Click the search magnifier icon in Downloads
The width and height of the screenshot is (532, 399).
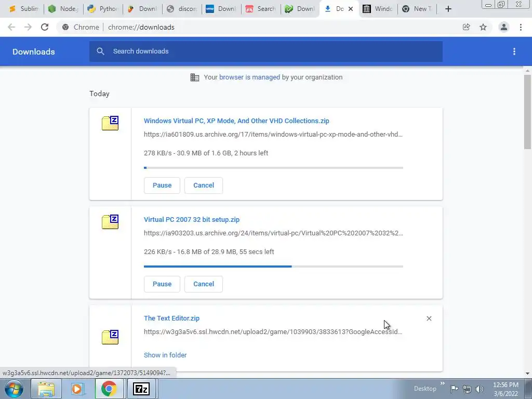[100, 51]
